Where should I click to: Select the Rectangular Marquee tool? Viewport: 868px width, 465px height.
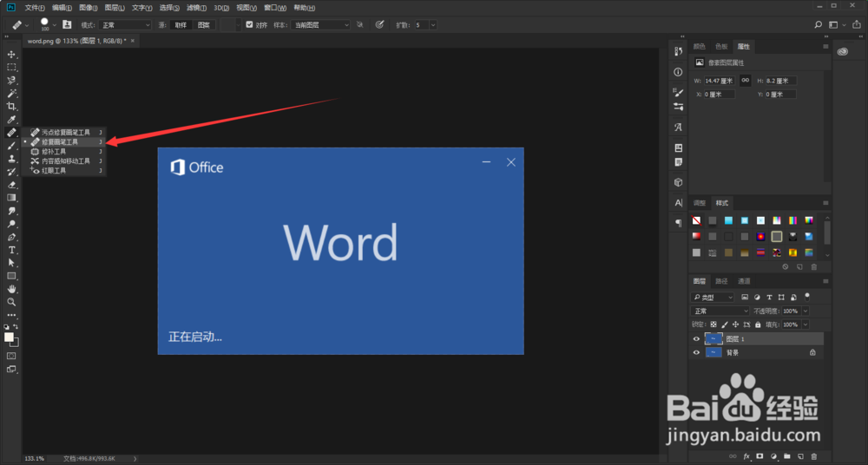[x=11, y=67]
